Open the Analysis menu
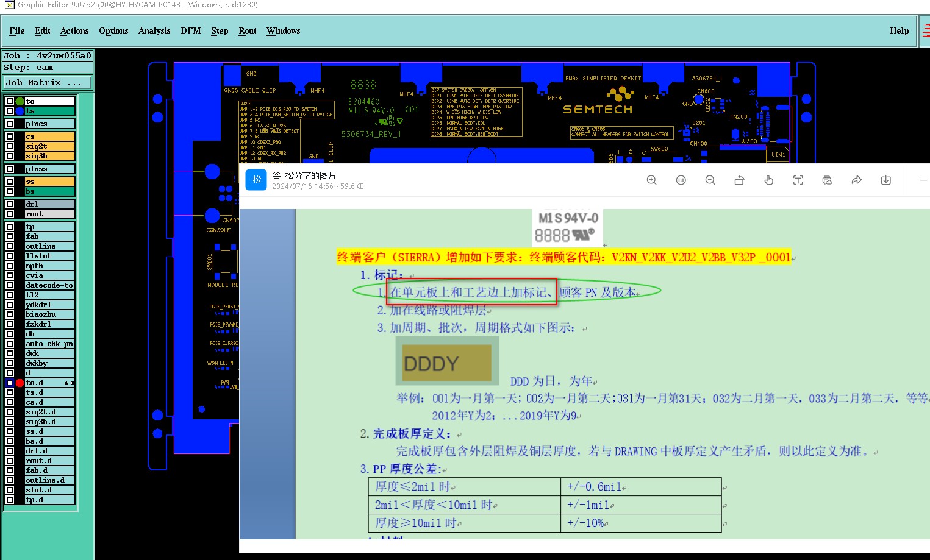This screenshot has height=560, width=930. click(154, 30)
